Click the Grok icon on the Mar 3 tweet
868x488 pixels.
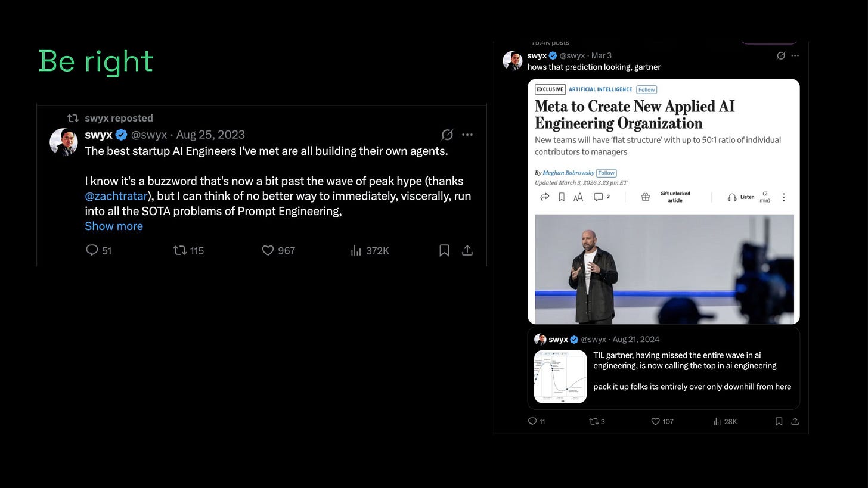click(781, 55)
